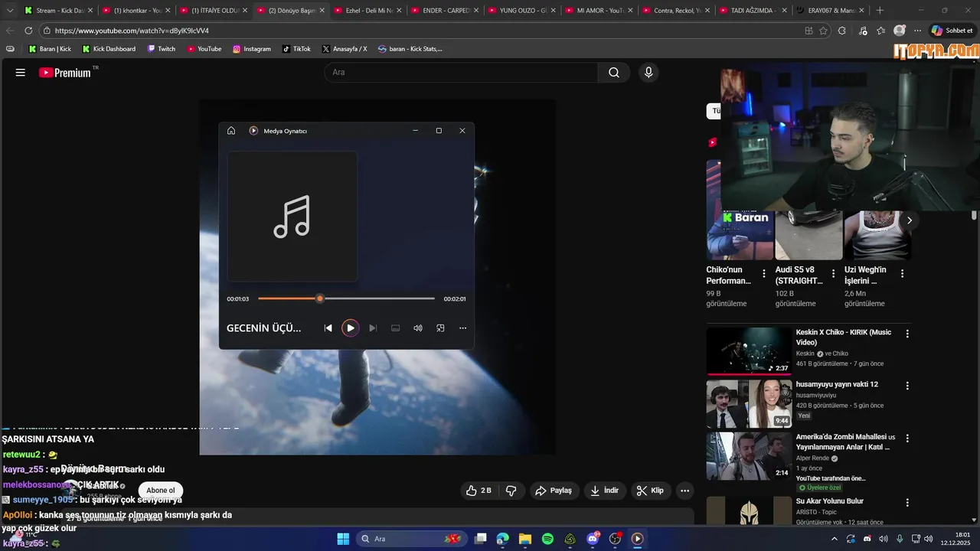
Task: Dislike the video with thumbs down
Action: tap(511, 491)
